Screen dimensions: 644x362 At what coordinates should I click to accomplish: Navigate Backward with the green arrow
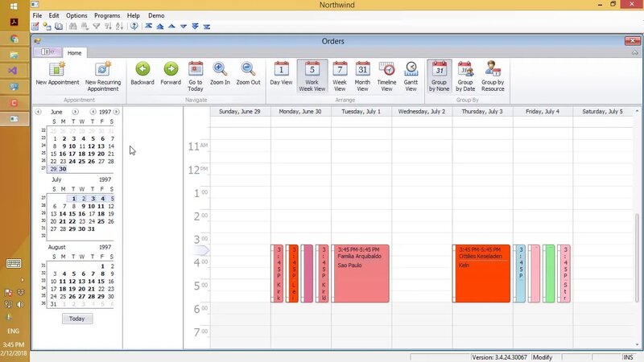coord(142,74)
